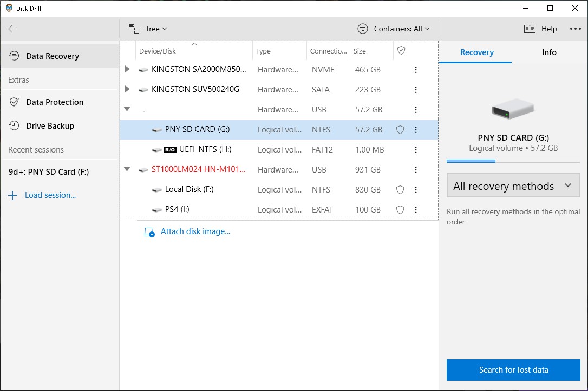This screenshot has height=391, width=588.
Task: Collapse the 57.2 GB USB hardware disk
Action: coord(127,109)
